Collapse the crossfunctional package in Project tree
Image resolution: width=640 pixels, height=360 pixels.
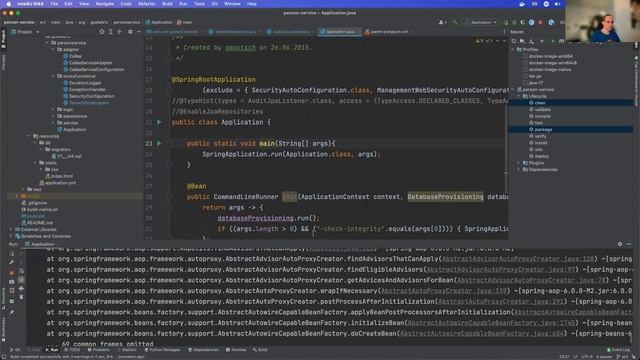click(x=53, y=76)
